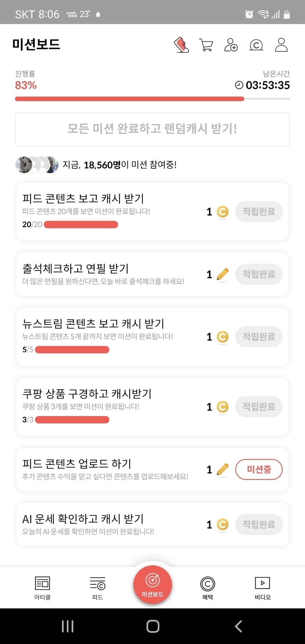
Task: Switch to the 피드 tab
Action: click(x=97, y=587)
